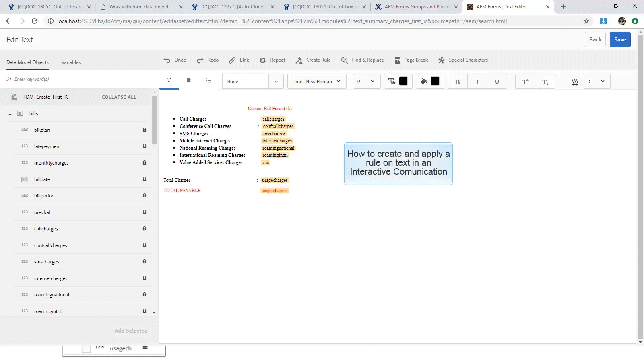Click Current Bill Period ($) heading
Image resolution: width=644 pixels, height=362 pixels.
coord(270,109)
